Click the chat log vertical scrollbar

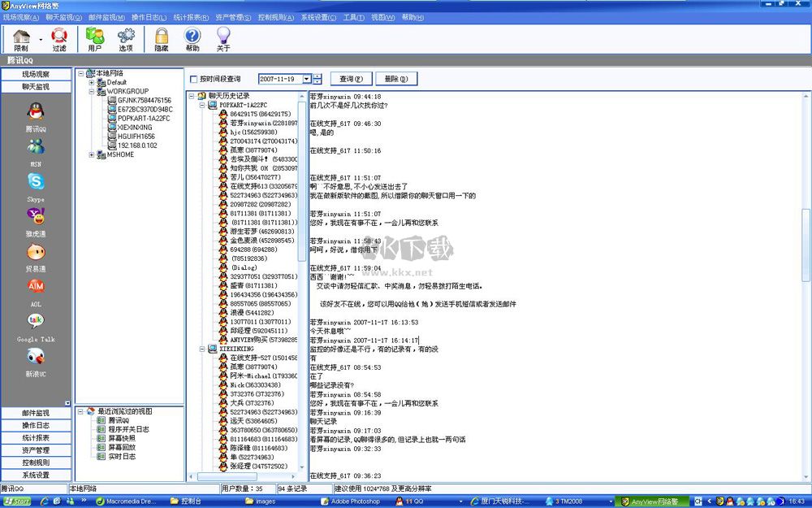pyautogui.click(x=806, y=245)
